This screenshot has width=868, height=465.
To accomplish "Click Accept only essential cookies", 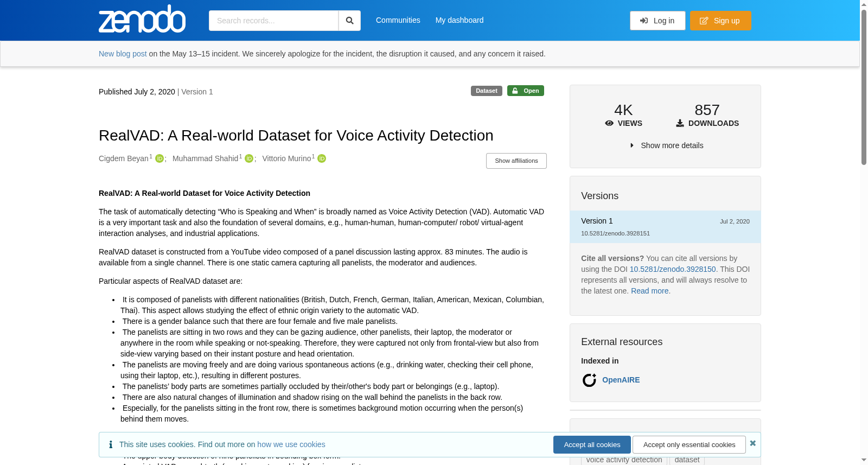I will coord(689,444).
